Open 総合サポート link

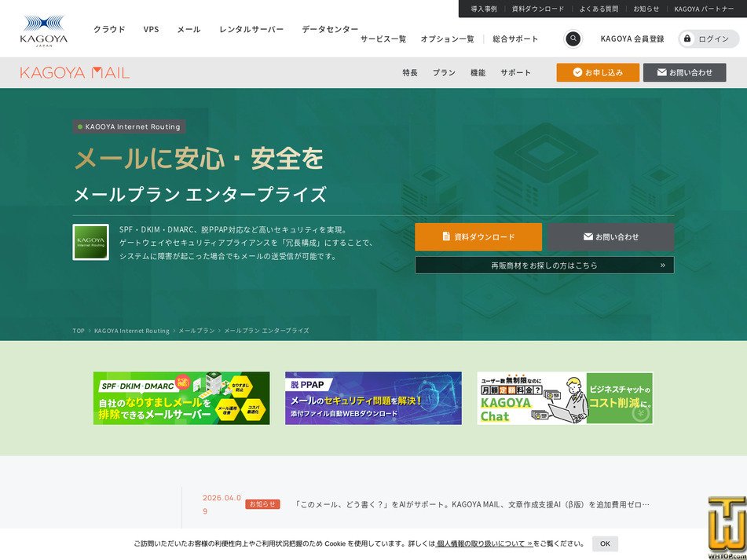coord(515,39)
